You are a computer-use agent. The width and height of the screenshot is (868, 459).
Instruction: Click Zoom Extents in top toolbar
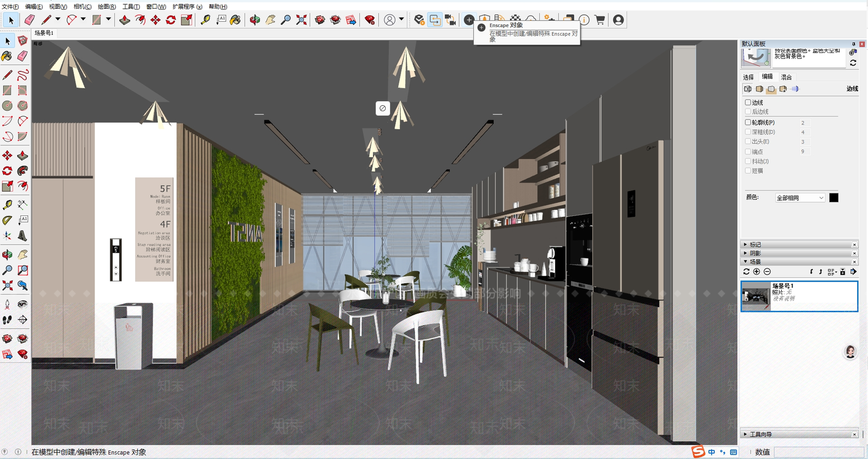coord(302,20)
